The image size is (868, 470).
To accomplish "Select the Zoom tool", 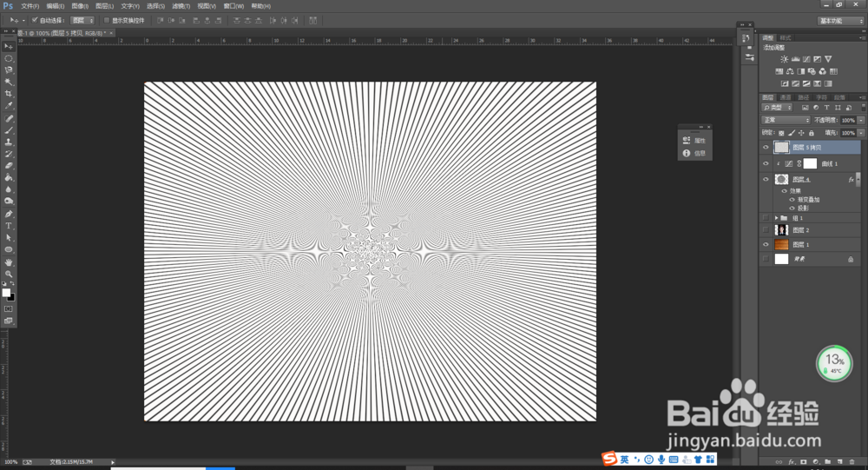I will tap(9, 274).
